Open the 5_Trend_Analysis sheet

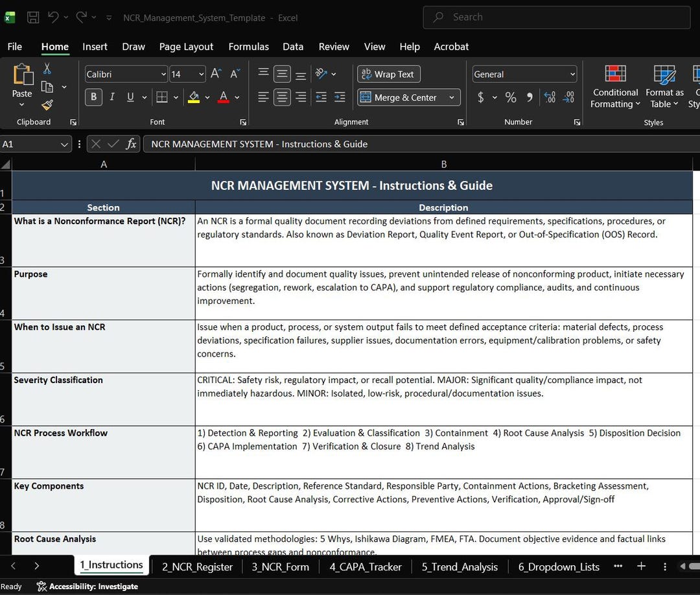pyautogui.click(x=460, y=567)
